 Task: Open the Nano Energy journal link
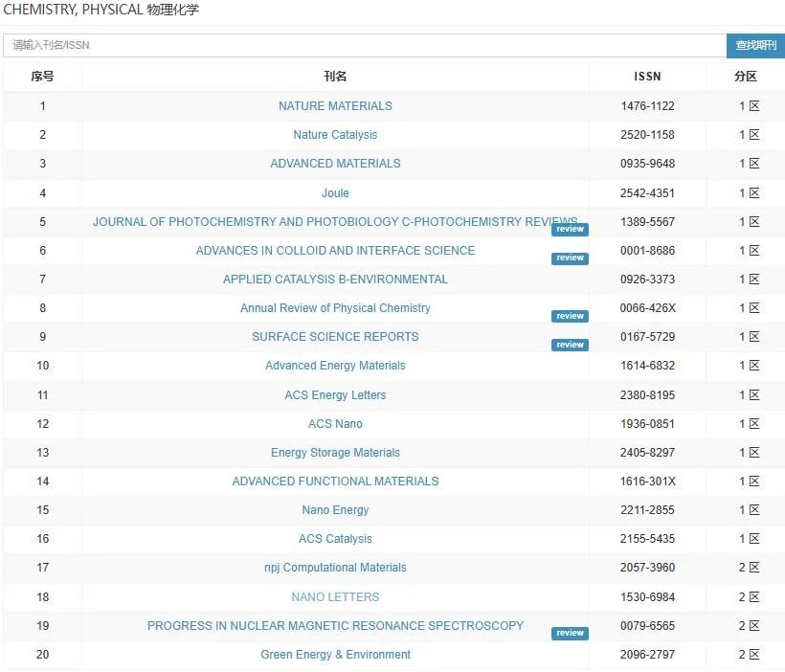335,510
